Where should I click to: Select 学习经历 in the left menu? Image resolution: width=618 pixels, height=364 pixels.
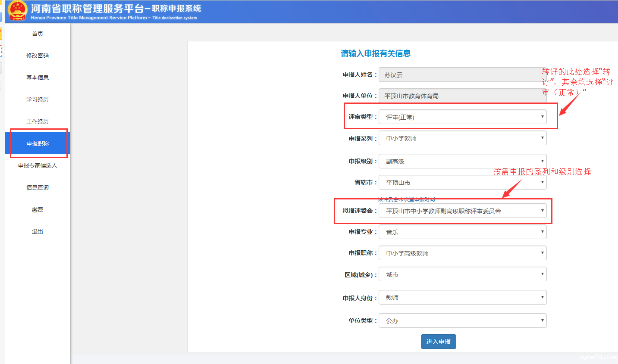pyautogui.click(x=38, y=100)
